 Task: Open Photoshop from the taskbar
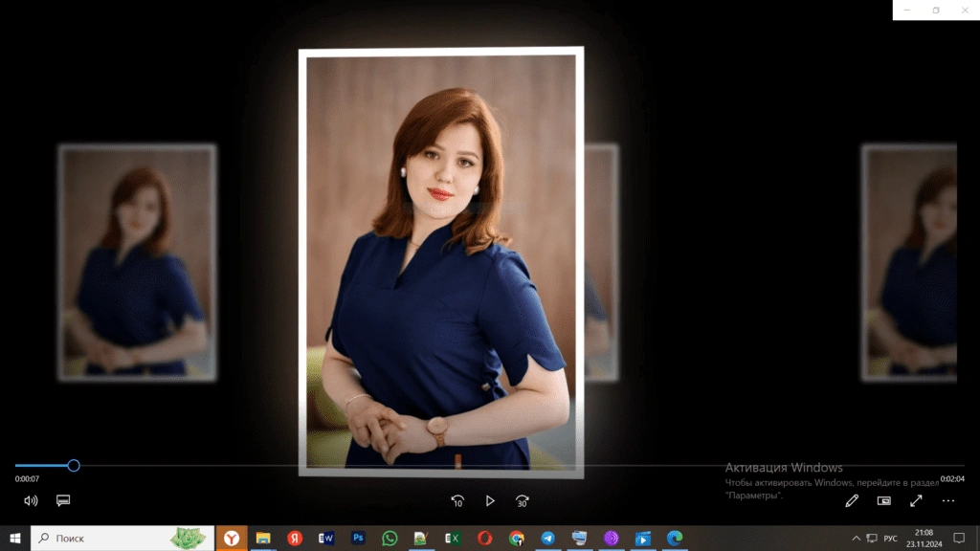(358, 539)
